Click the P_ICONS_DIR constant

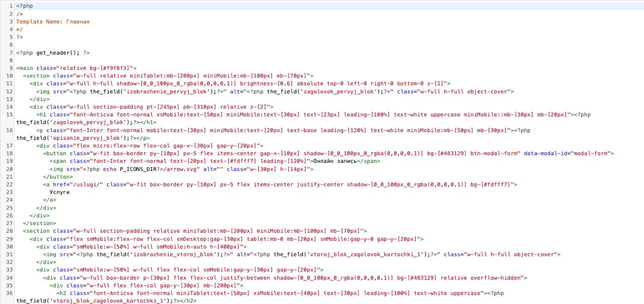(138, 169)
